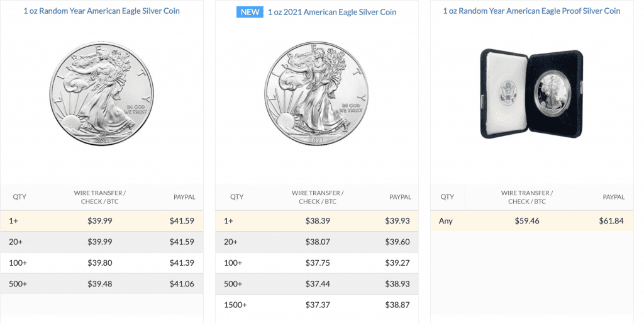Select the 500+ row priced $39.48
Viewport: 644px width, 323px height.
tap(102, 283)
